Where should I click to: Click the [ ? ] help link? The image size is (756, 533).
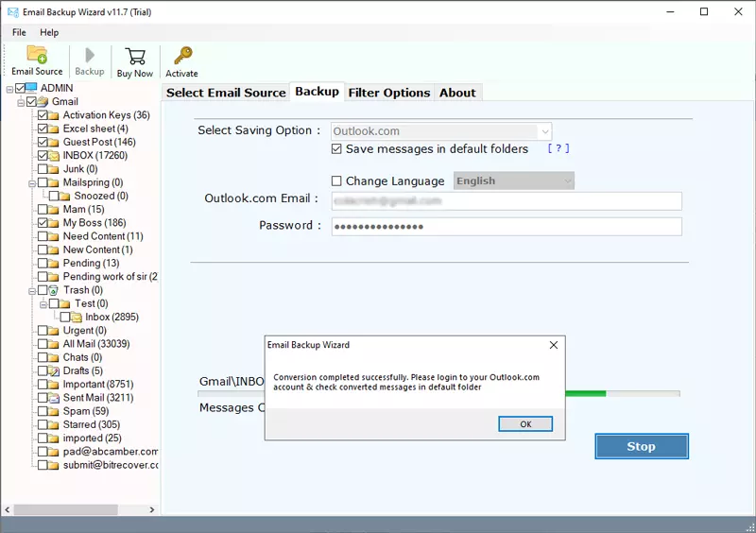coord(558,148)
